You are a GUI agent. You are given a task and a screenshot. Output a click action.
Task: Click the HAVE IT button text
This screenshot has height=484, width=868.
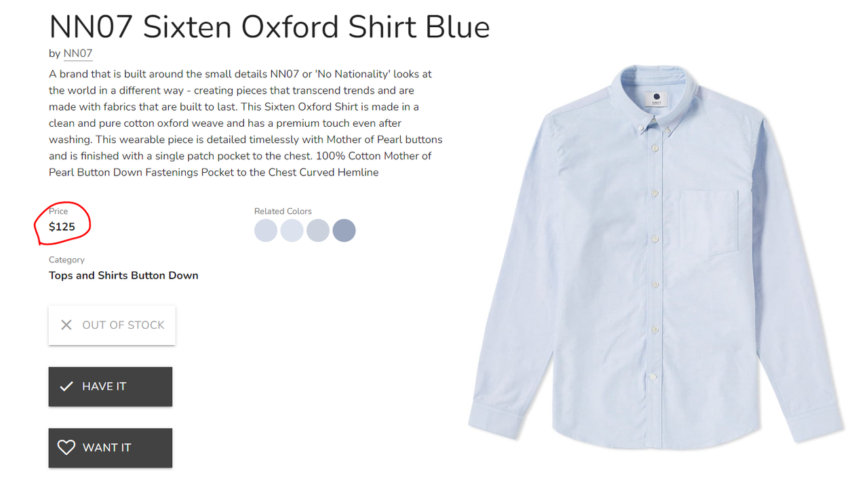click(x=104, y=386)
